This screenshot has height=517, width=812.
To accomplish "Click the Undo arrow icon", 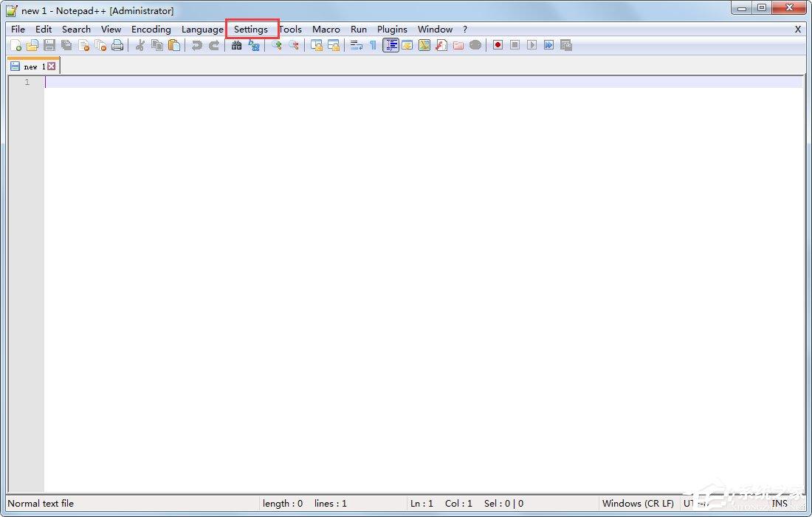I will pos(197,46).
